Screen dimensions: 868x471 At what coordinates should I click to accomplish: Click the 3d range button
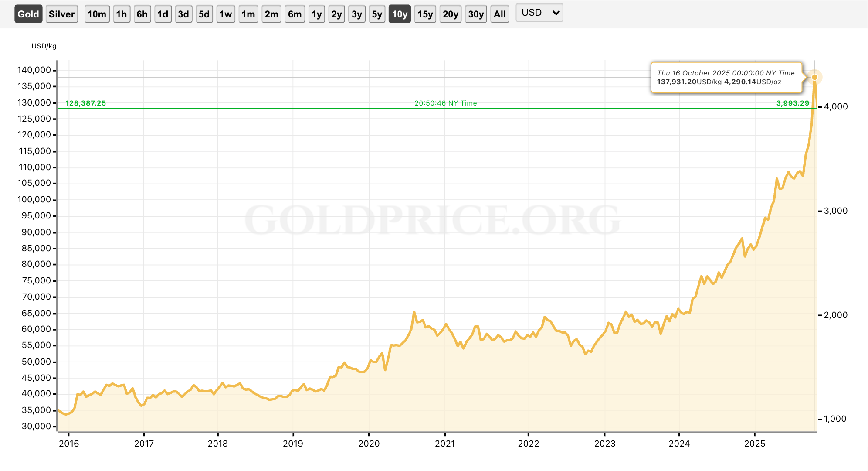pyautogui.click(x=183, y=14)
